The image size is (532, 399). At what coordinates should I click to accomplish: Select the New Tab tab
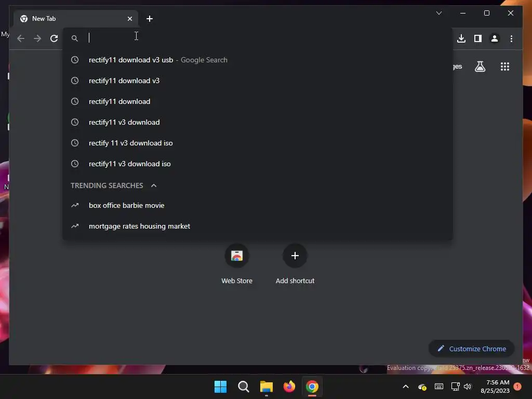point(76,19)
